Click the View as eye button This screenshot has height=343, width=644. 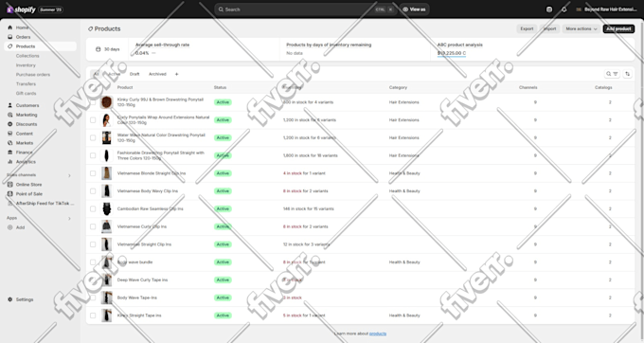pos(415,9)
